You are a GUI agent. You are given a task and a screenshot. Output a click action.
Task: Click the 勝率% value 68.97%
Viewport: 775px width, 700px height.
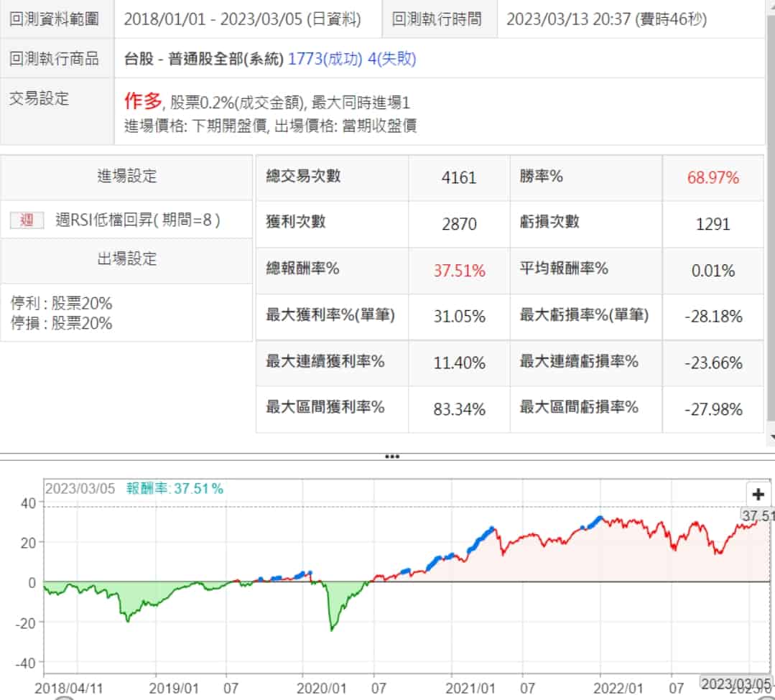713,177
